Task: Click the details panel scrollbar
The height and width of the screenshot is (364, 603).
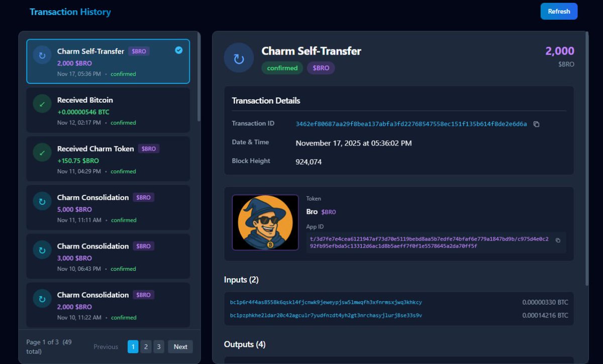Action: 587,158
